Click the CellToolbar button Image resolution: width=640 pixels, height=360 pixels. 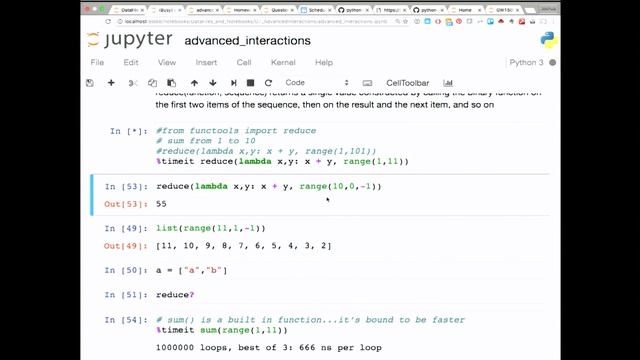tap(407, 83)
